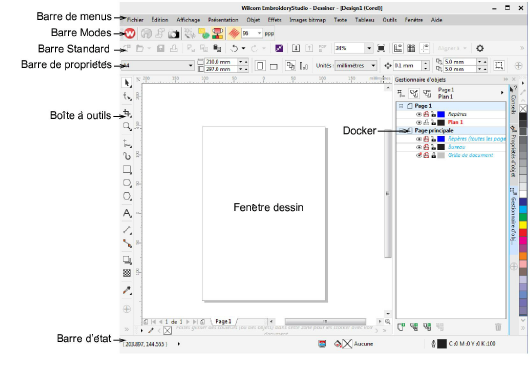Select the Zoom tool in toolbox
This screenshot has height=368, width=530.
coord(127,126)
